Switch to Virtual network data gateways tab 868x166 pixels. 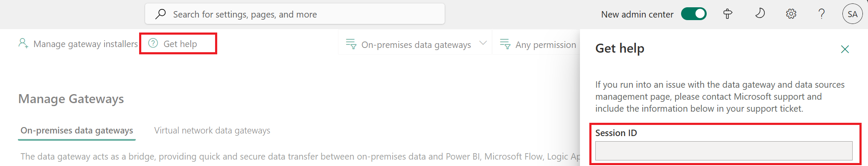point(212,130)
